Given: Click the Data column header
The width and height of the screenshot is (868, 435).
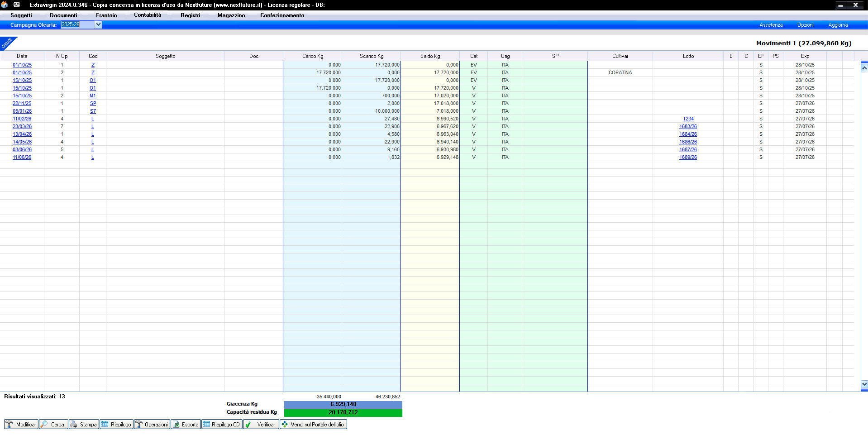Looking at the screenshot, I should pyautogui.click(x=22, y=56).
